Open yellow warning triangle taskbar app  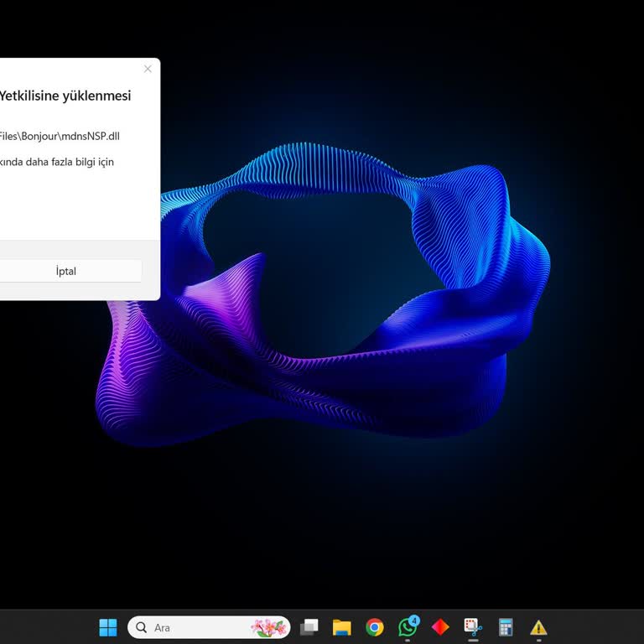(538, 627)
